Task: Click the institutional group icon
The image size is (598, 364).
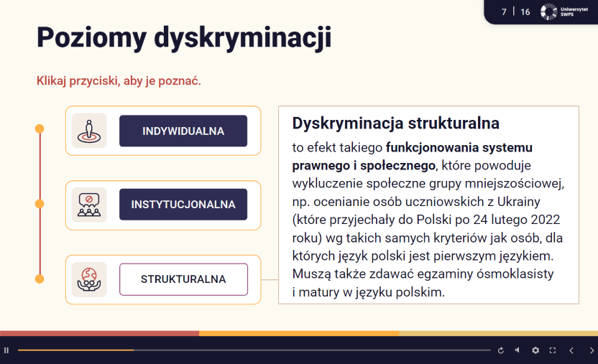Action: click(x=89, y=205)
